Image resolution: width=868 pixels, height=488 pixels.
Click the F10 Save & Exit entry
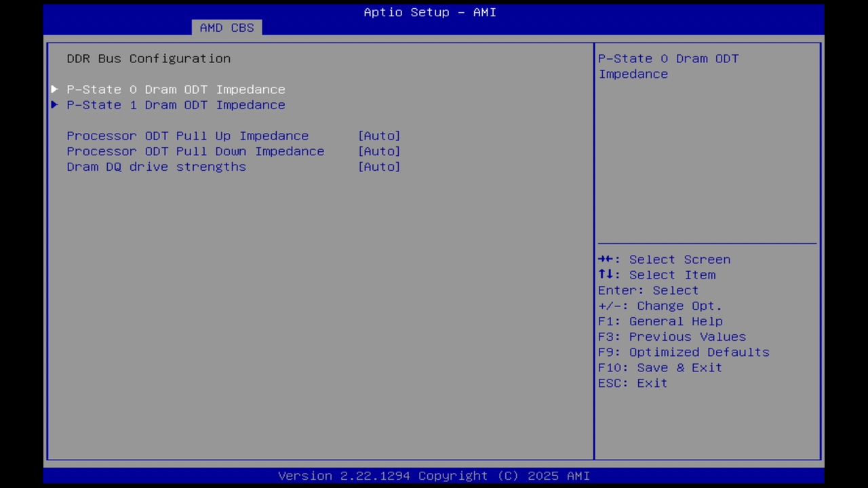(x=659, y=367)
